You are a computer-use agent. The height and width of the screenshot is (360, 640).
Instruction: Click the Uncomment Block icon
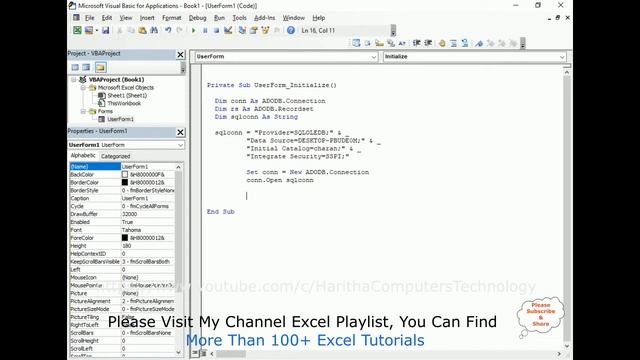[464, 43]
